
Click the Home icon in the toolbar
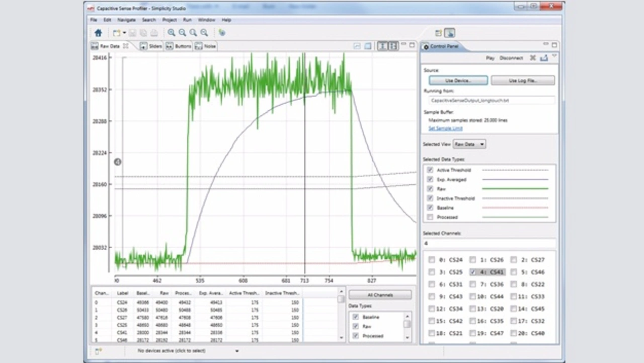(x=98, y=33)
